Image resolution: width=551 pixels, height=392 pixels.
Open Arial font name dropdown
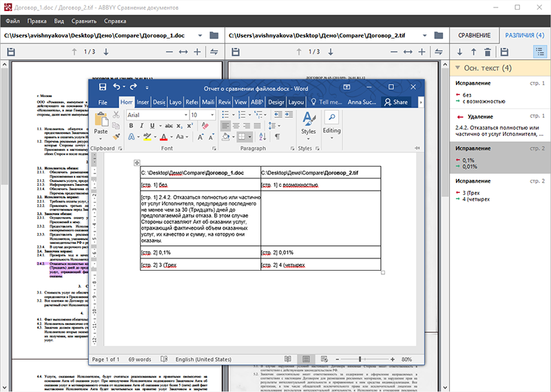point(186,115)
